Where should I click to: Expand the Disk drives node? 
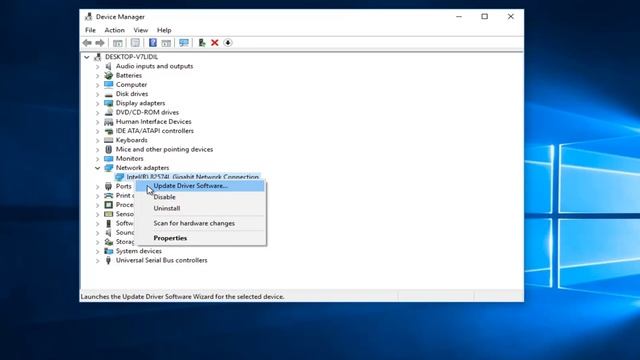[x=97, y=94]
